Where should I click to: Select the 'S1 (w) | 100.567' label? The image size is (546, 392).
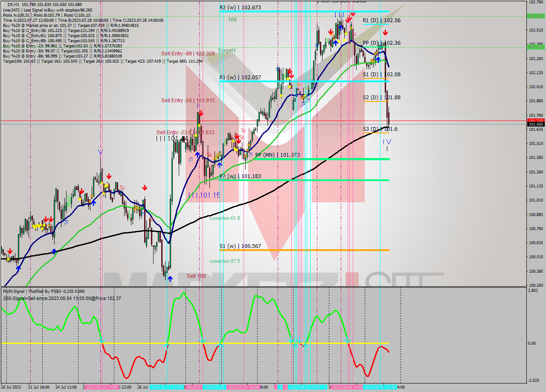240,246
